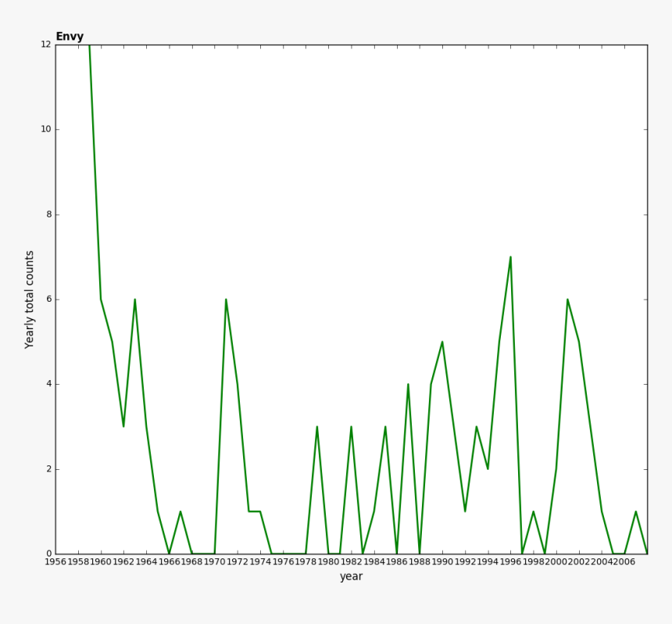Click the x-axis tick label '1956'

click(55, 561)
